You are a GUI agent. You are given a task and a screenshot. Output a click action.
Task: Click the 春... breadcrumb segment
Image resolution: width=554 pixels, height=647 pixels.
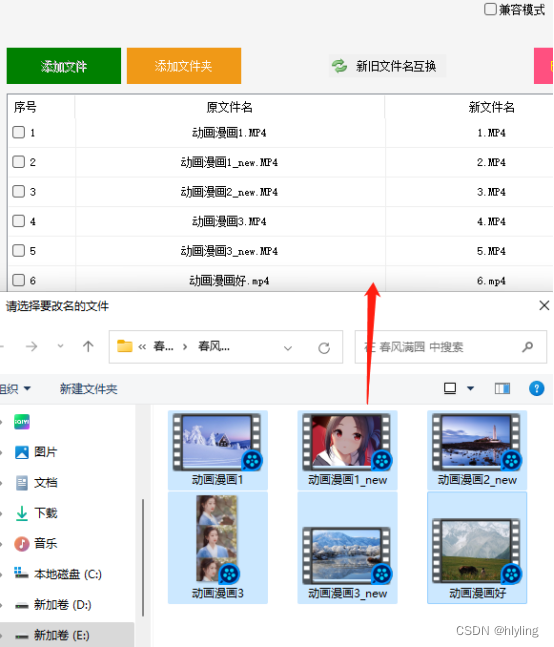click(x=163, y=346)
